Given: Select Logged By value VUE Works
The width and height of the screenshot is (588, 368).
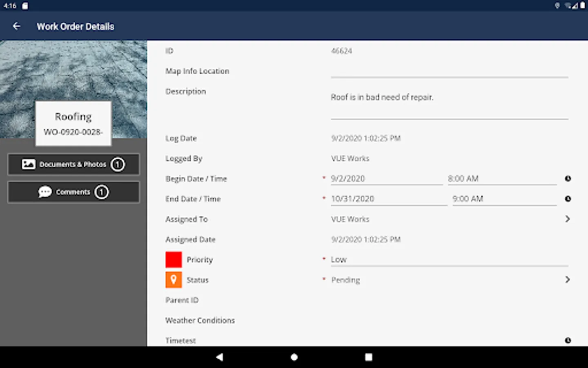Looking at the screenshot, I should pos(350,159).
